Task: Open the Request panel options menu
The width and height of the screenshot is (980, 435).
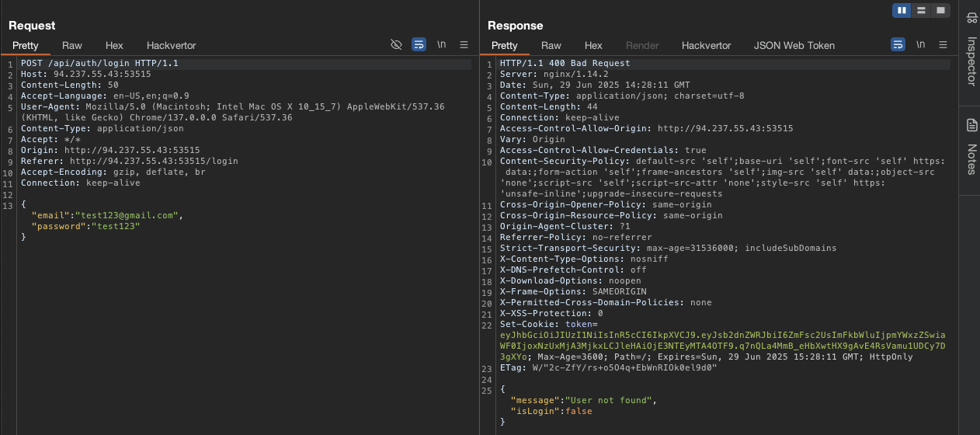Action: coord(464,45)
